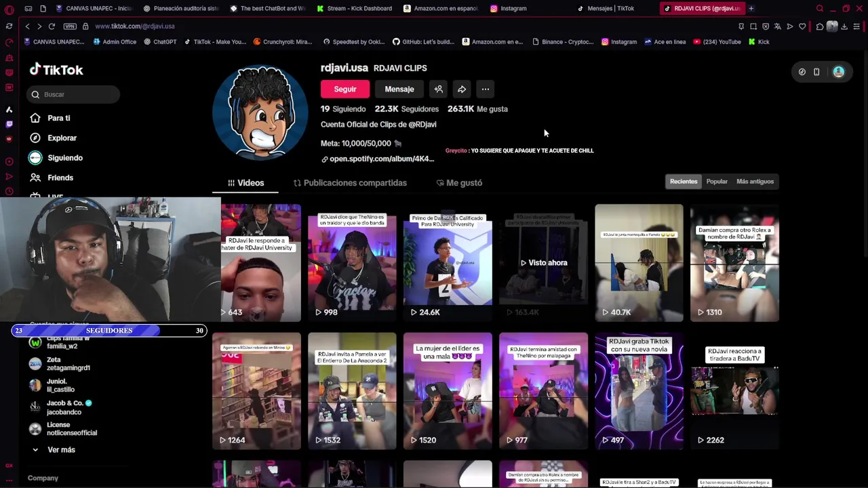Go to the Siguiendo feed
This screenshot has height=488, width=868.
pyautogui.click(x=56, y=158)
